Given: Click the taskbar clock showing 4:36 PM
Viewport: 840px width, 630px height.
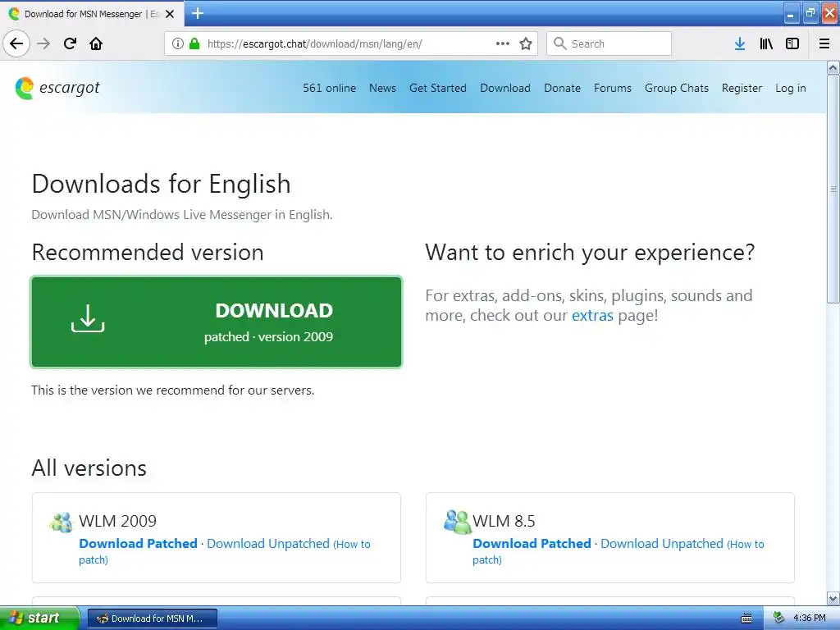Looking at the screenshot, I should pos(810,619).
